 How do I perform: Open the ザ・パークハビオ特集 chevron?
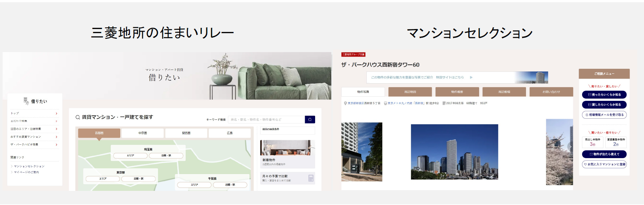56,145
